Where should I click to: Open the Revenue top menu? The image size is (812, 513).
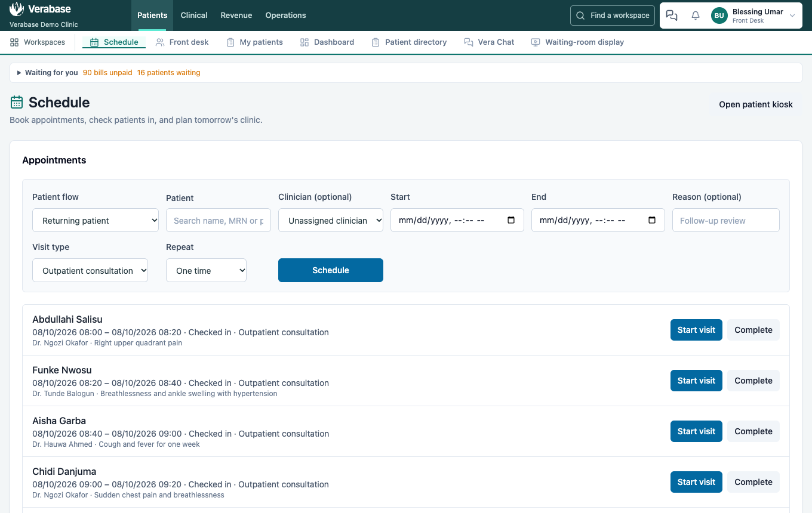click(x=236, y=16)
